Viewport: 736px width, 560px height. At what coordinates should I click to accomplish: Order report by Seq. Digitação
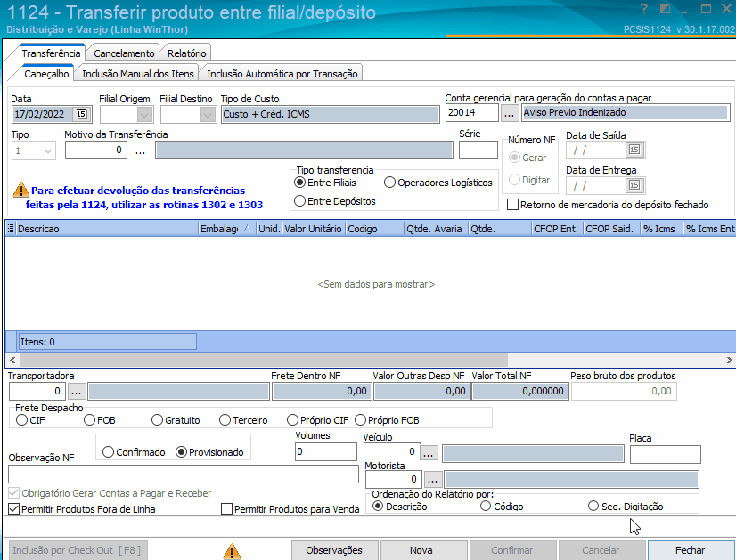626,507
